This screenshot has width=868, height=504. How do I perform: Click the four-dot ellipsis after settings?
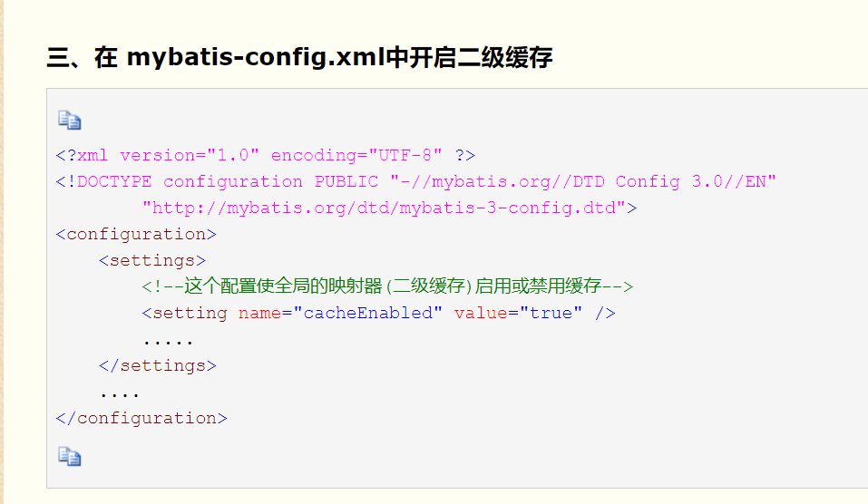[120, 395]
